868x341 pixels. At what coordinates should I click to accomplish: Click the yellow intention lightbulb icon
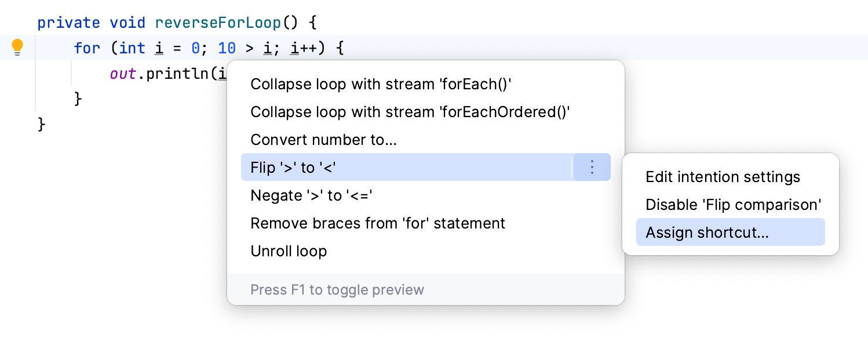[17, 48]
